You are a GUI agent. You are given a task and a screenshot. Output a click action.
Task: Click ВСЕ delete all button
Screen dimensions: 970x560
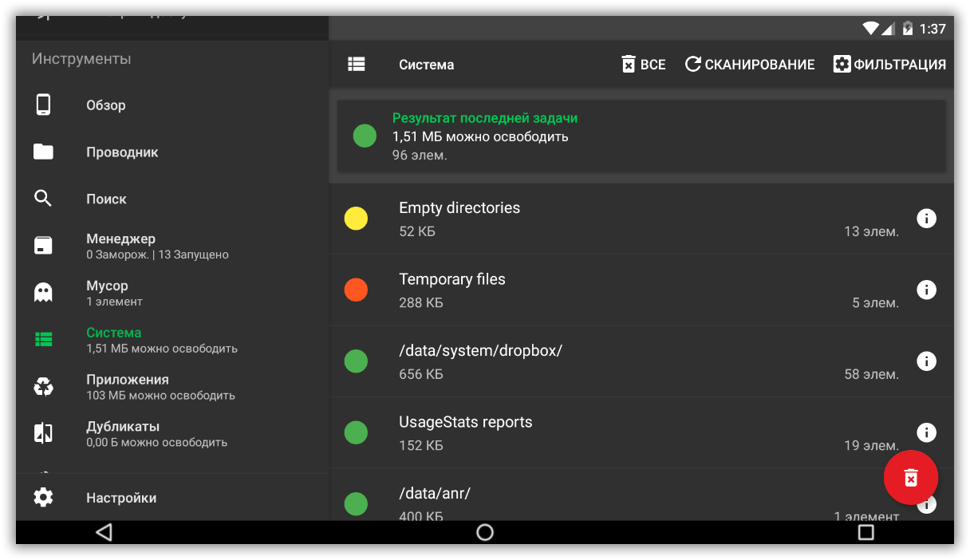coord(643,65)
